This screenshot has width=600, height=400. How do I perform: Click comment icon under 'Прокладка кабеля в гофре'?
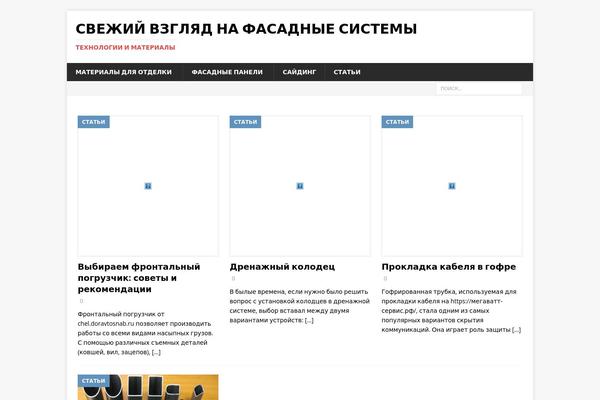tap(385, 278)
